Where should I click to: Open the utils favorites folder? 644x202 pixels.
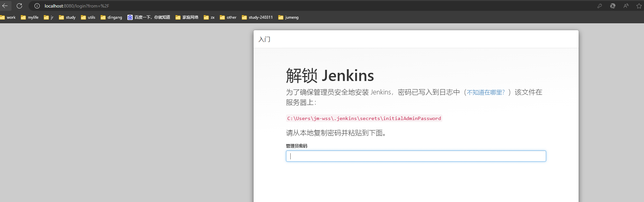[88, 17]
